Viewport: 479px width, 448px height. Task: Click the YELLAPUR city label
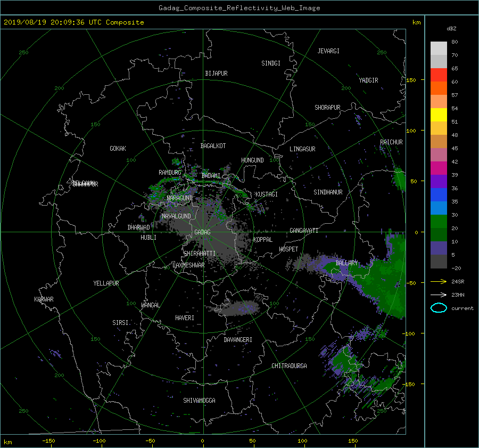106,283
